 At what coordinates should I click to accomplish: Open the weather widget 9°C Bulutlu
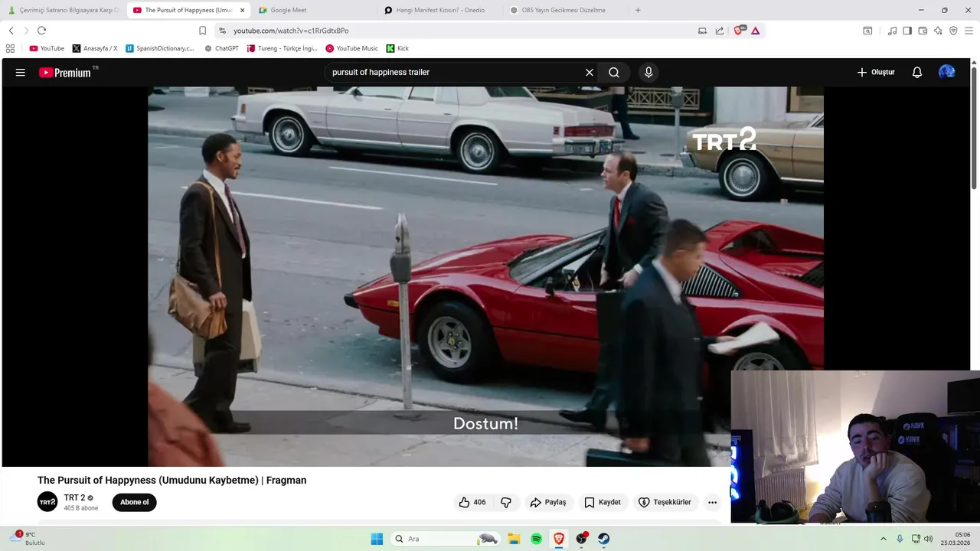[x=29, y=539]
